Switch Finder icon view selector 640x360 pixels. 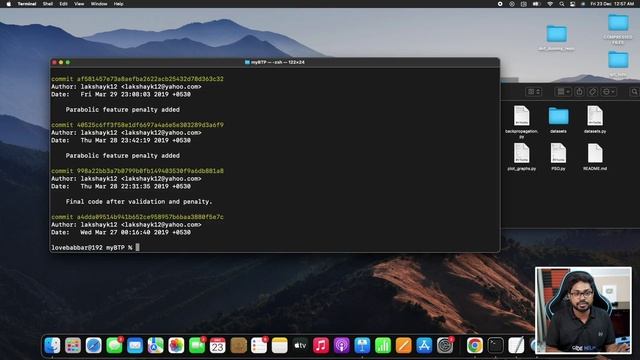point(534,92)
